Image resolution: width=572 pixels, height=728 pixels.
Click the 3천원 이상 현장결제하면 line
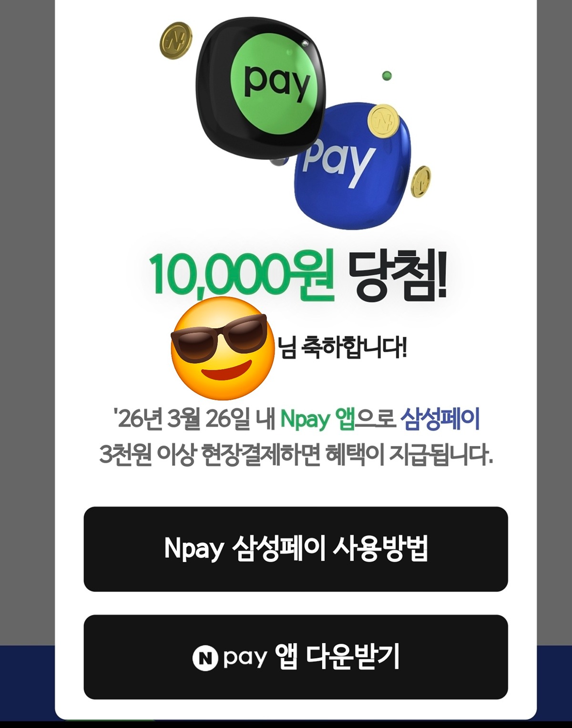(x=296, y=455)
